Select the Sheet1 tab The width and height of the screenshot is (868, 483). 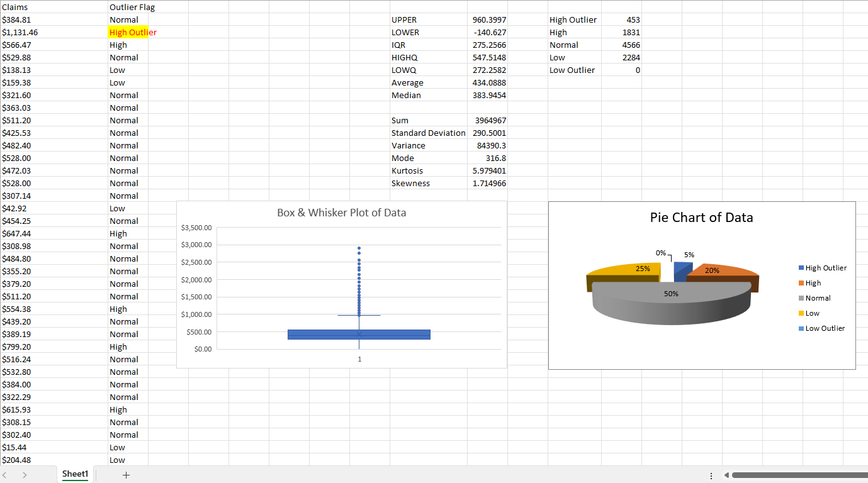point(75,474)
